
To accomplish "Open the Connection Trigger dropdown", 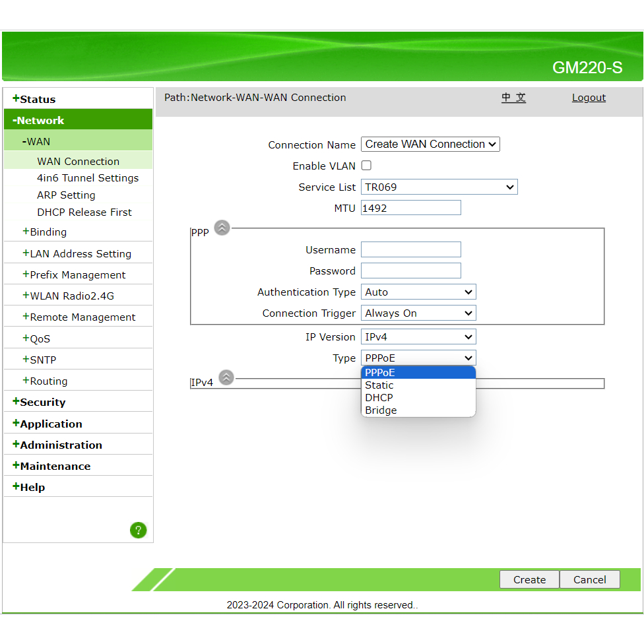I will 418,313.
